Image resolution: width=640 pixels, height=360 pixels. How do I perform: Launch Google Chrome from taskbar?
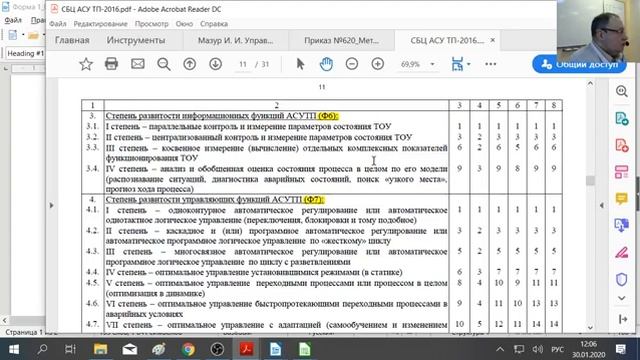click(x=188, y=349)
